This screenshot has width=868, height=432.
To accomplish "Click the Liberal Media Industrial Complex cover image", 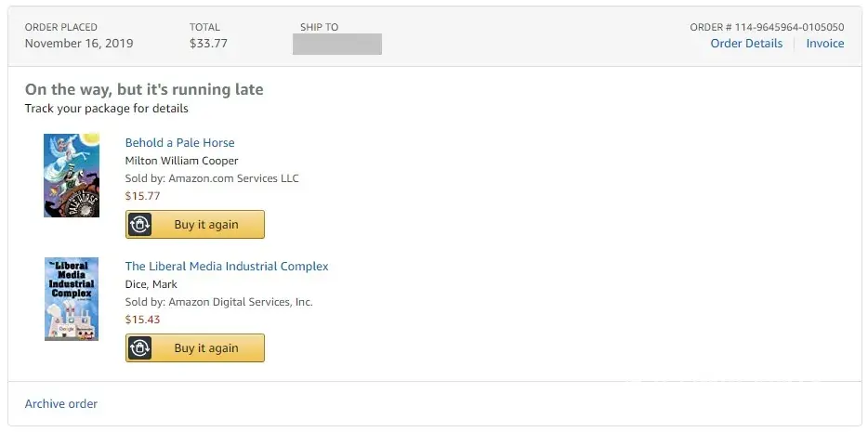I will click(72, 299).
